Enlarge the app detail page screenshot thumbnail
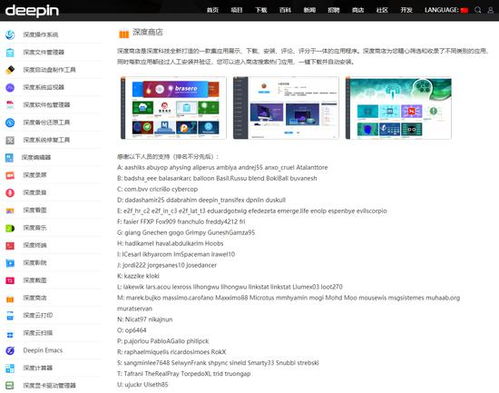 pos(286,108)
